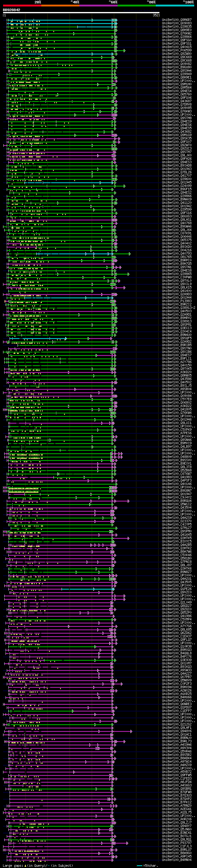Select the UniRef100_O65760 label
Screen dimensions: 197x868
(x=177, y=94)
